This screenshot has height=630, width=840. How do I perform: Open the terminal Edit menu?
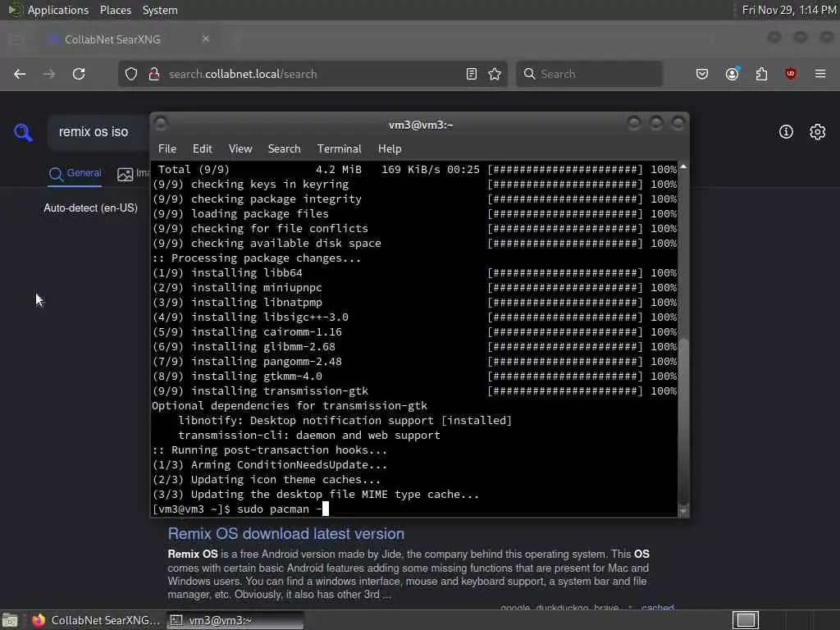tap(203, 149)
